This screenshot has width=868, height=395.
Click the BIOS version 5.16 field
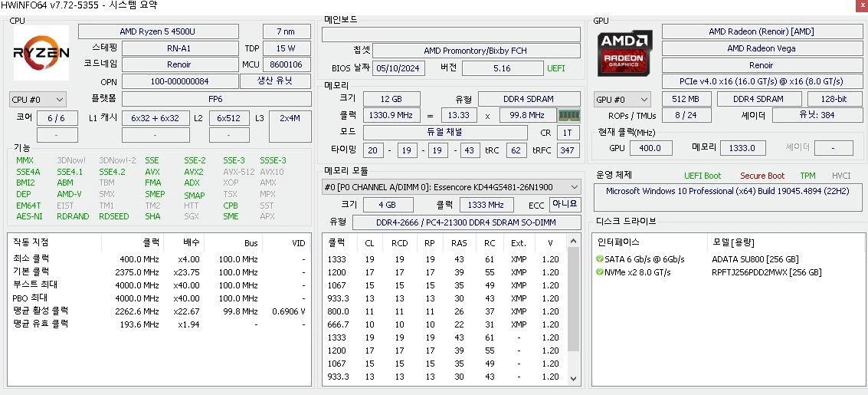[502, 68]
